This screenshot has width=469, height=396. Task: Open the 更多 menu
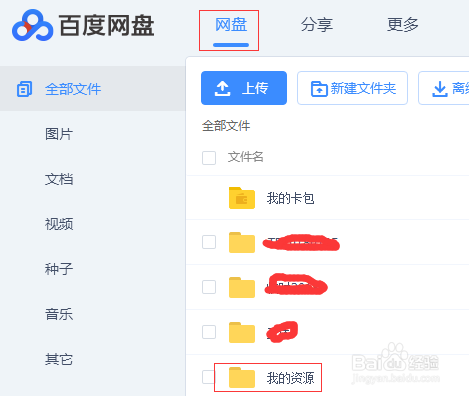coord(403,25)
